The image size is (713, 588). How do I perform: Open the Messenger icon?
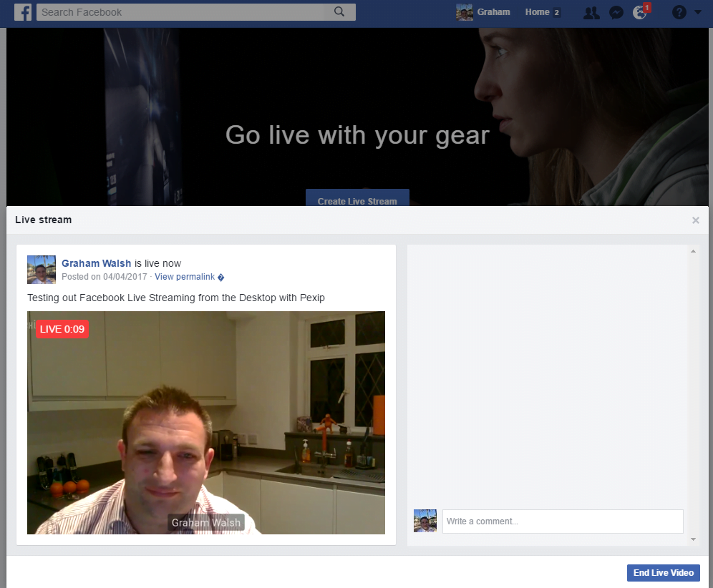[x=616, y=12]
